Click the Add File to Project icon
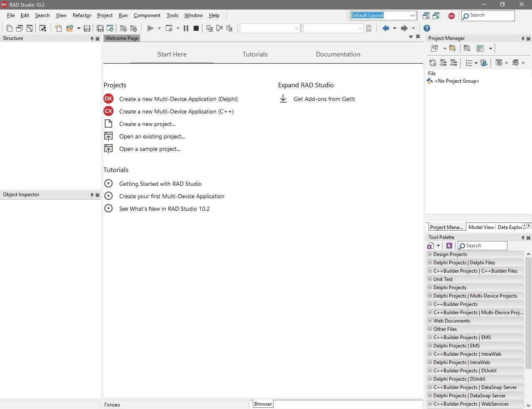532x409 pixels. [x=123, y=28]
